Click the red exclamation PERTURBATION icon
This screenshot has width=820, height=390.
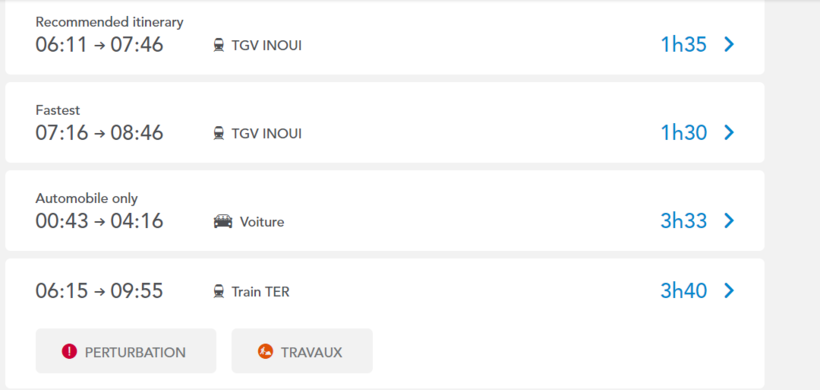pyautogui.click(x=69, y=352)
